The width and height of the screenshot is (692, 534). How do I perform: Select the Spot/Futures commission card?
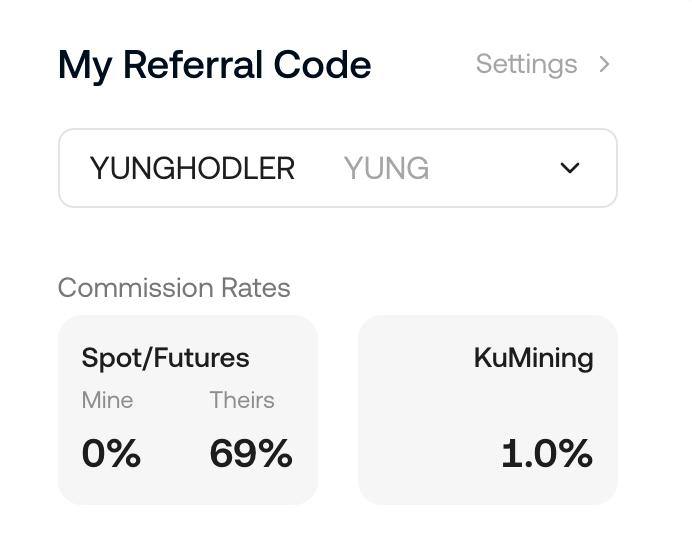pyautogui.click(x=188, y=410)
